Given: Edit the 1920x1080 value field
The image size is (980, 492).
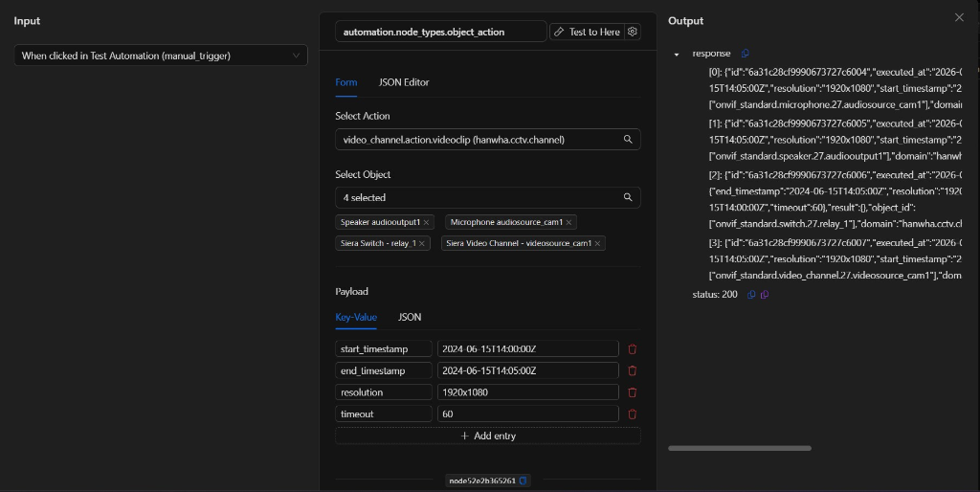Looking at the screenshot, I should [527, 392].
